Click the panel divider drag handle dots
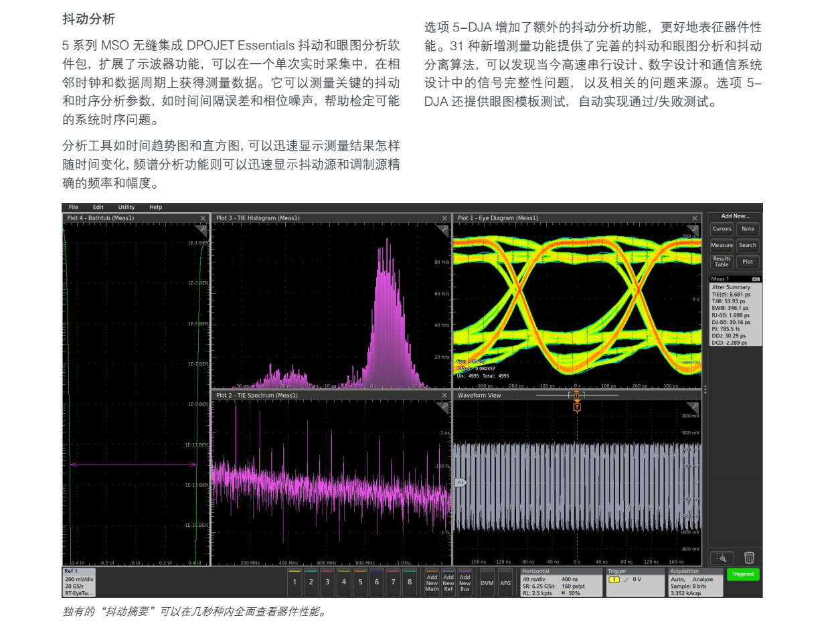This screenshot has width=836, height=644. 705,390
